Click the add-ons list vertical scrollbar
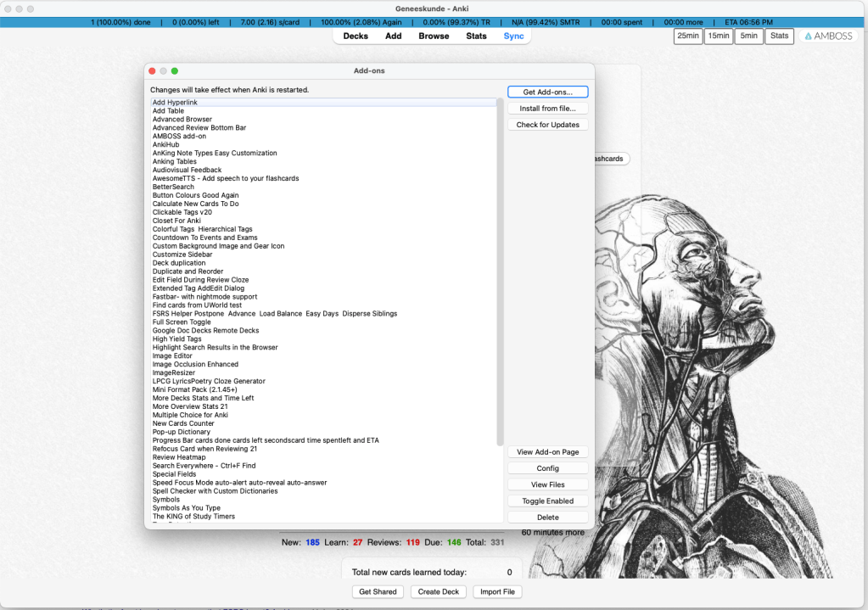This screenshot has width=868, height=610. (x=501, y=271)
